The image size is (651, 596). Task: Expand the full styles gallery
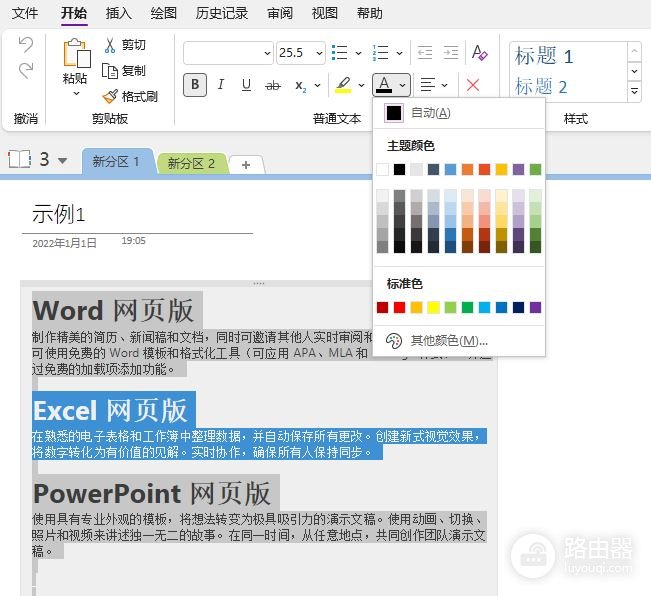point(634,90)
